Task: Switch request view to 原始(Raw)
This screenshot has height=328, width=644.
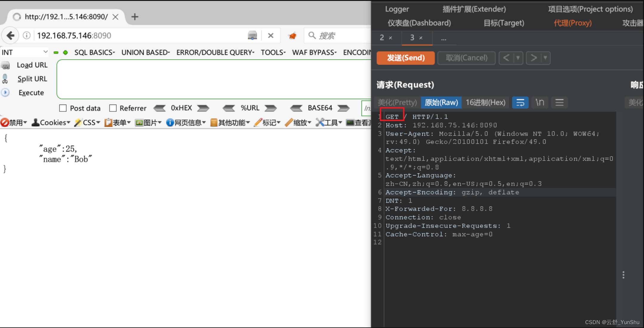Action: pos(441,102)
